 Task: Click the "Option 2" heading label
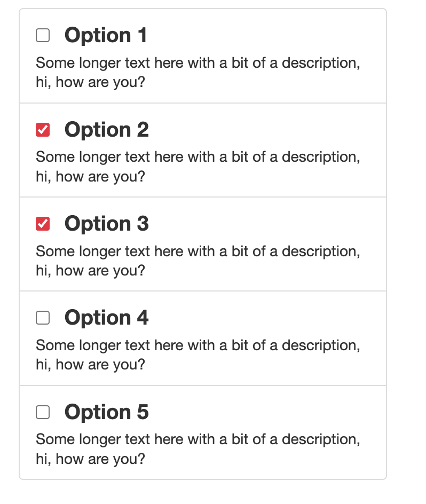106,129
